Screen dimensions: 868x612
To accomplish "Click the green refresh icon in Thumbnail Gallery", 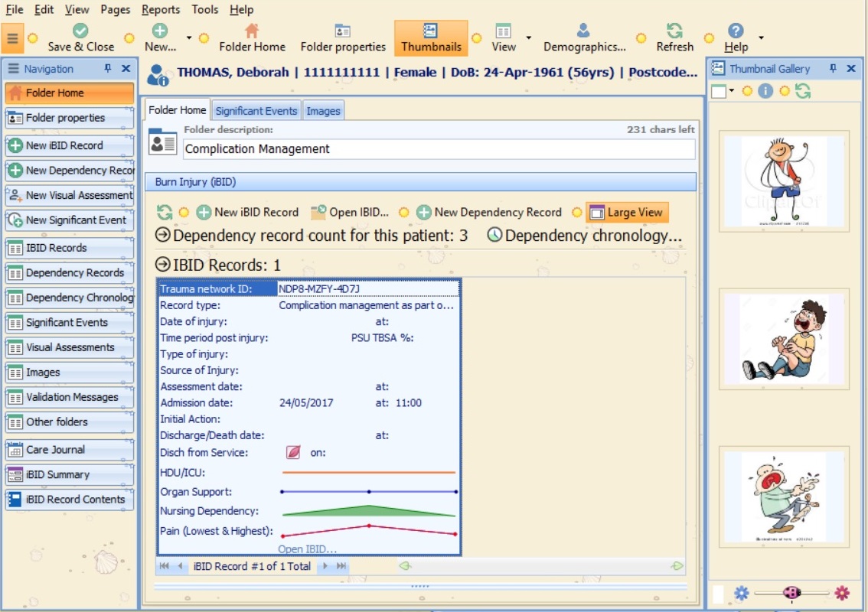I will pyautogui.click(x=802, y=91).
